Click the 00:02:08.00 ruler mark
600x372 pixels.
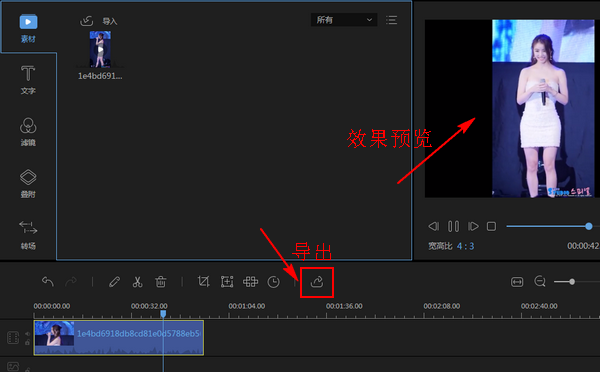(442, 306)
